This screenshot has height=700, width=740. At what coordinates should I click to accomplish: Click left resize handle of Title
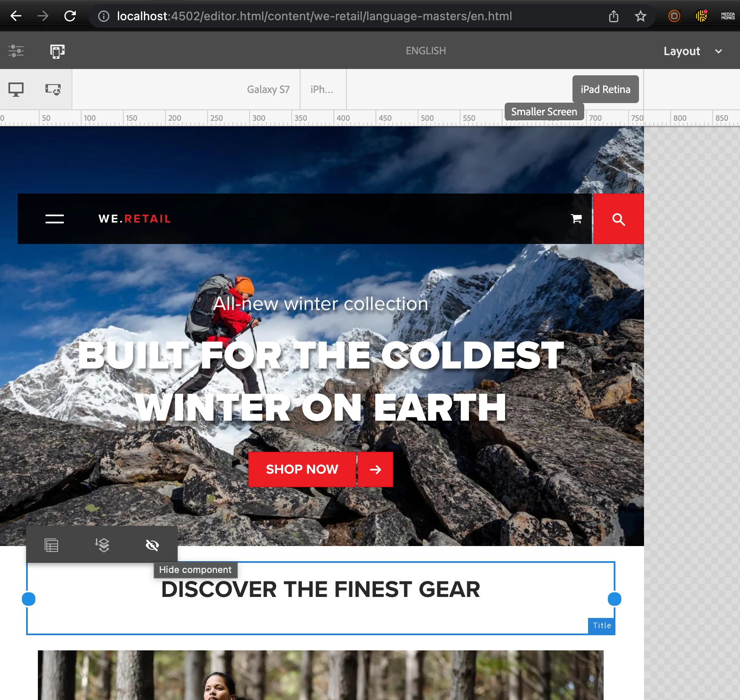(x=29, y=599)
